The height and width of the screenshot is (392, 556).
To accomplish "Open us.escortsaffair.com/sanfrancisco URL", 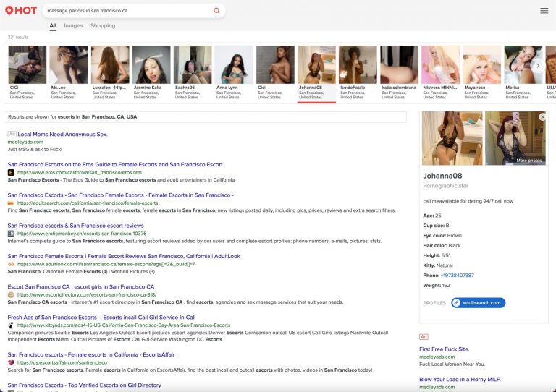I will coord(62,362).
